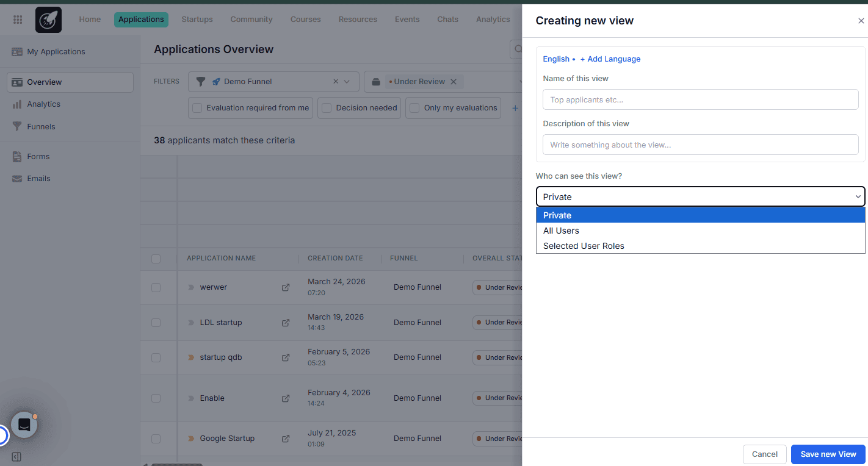Screen dimensions: 868x466
Task: Toggle the Only my evaluations checkbox
Action: point(414,108)
